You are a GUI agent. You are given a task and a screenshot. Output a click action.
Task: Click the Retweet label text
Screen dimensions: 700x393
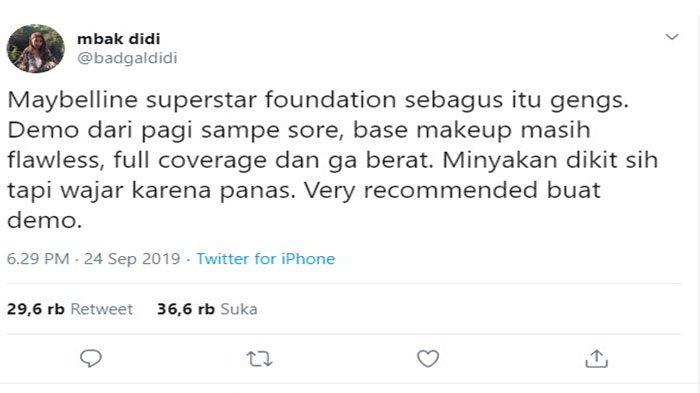101,309
